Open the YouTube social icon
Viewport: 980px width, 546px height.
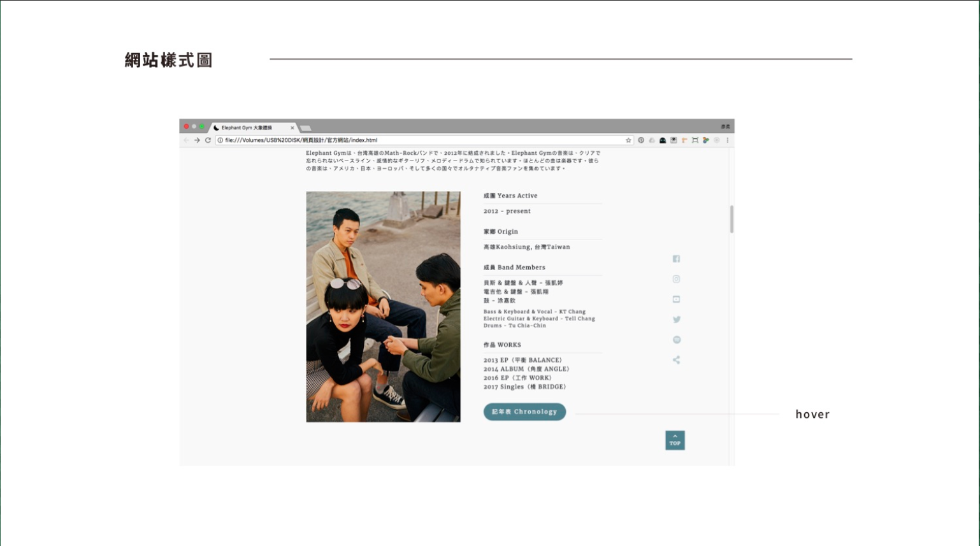coord(676,299)
